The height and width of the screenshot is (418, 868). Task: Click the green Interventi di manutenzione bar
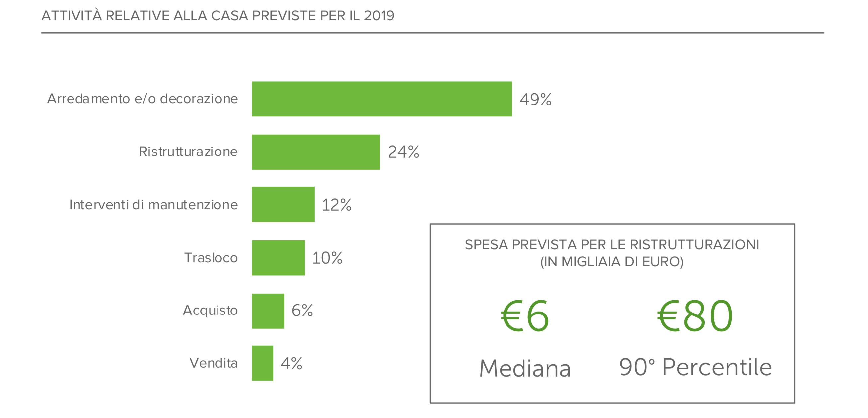(283, 204)
